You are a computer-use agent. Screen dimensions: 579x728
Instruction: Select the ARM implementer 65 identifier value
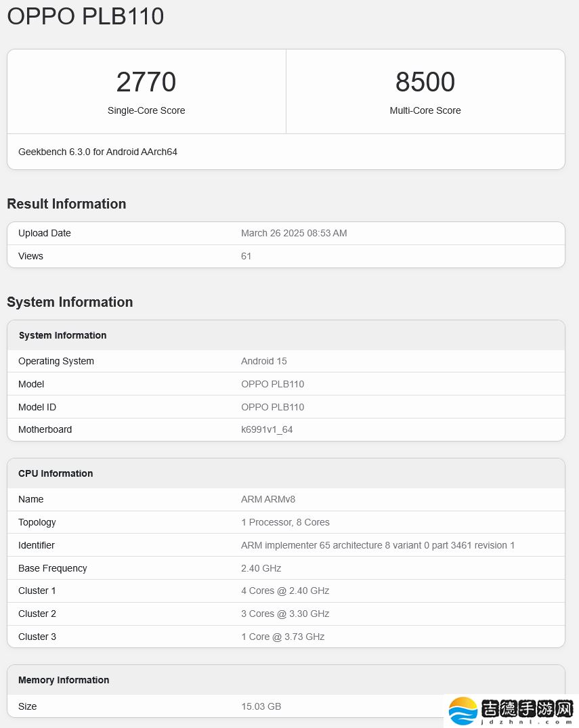pos(377,545)
